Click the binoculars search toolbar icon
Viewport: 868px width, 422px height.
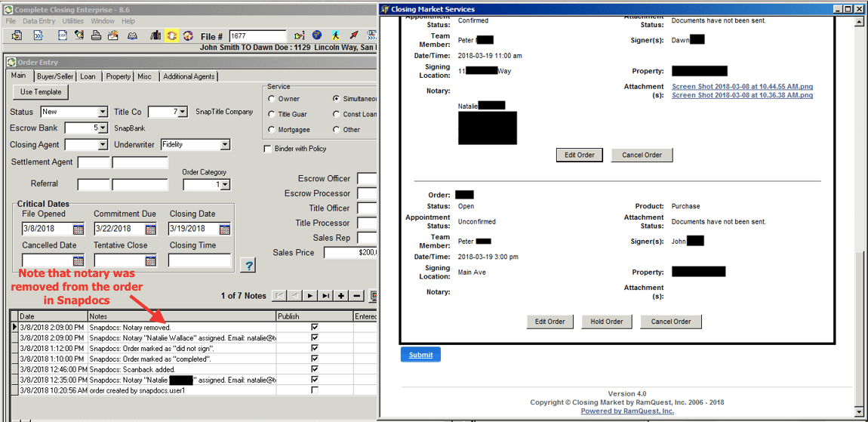point(132,36)
